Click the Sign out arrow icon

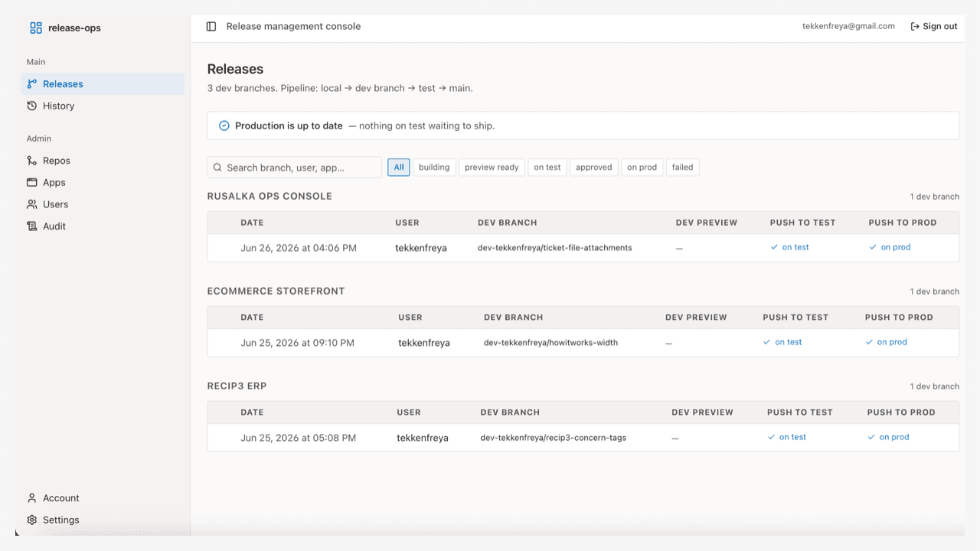click(915, 26)
